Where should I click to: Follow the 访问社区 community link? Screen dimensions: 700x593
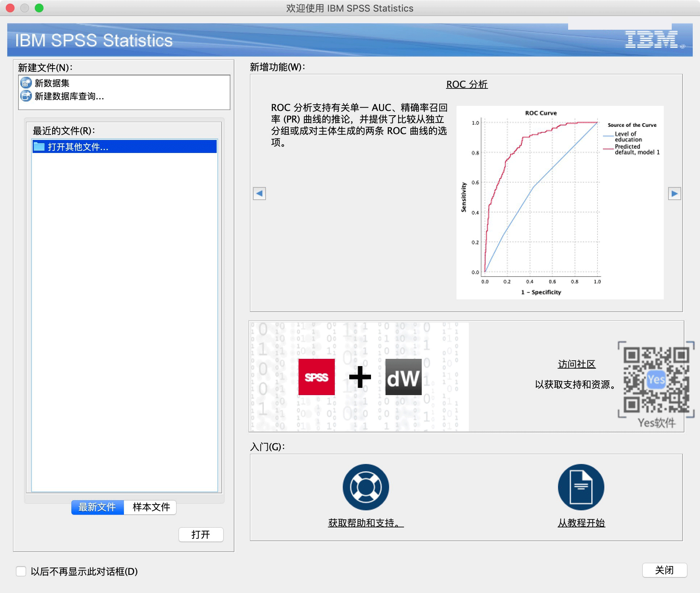(x=576, y=364)
